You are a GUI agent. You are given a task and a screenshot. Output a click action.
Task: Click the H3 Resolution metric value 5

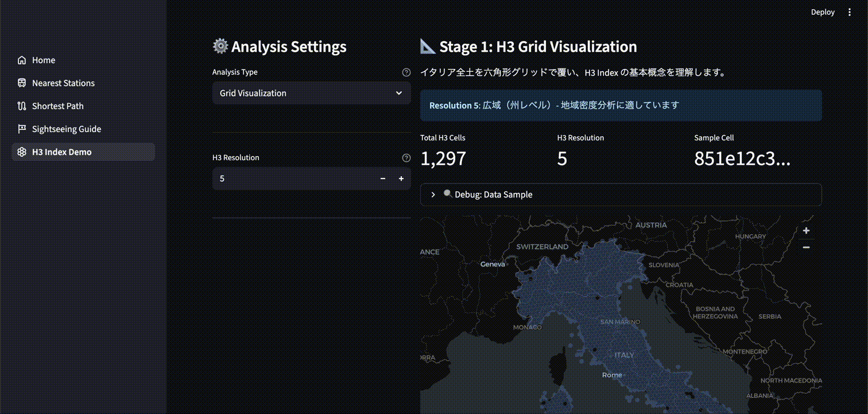pyautogui.click(x=562, y=158)
